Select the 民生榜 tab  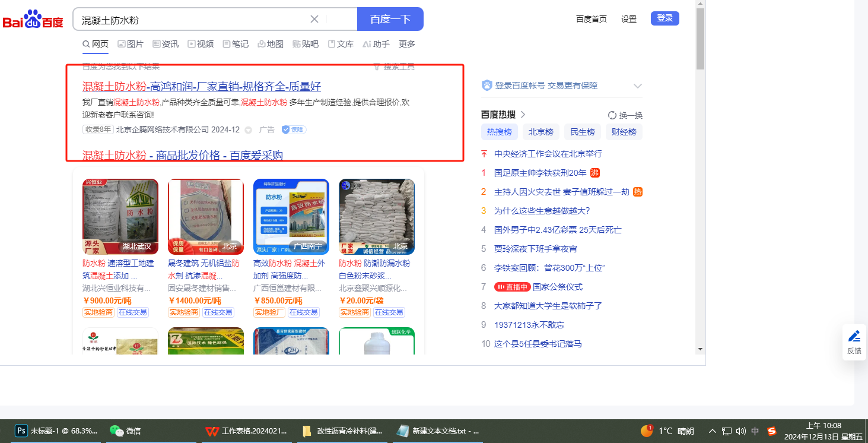tap(582, 132)
